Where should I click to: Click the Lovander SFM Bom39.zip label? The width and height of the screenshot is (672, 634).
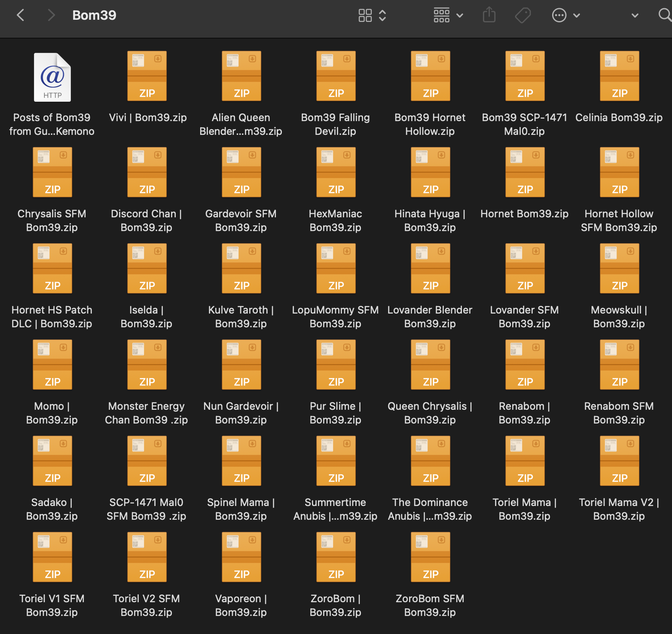(x=525, y=317)
